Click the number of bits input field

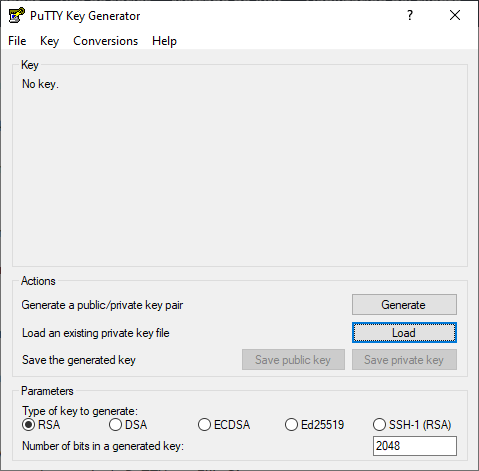415,446
